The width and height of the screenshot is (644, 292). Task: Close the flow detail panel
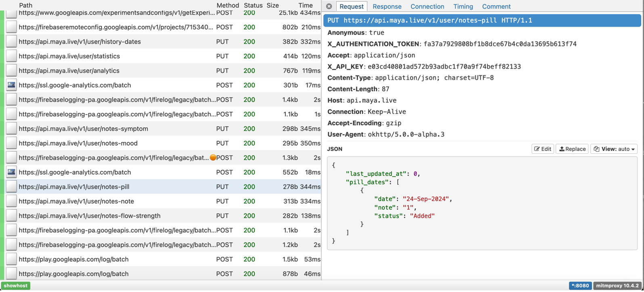(329, 6)
